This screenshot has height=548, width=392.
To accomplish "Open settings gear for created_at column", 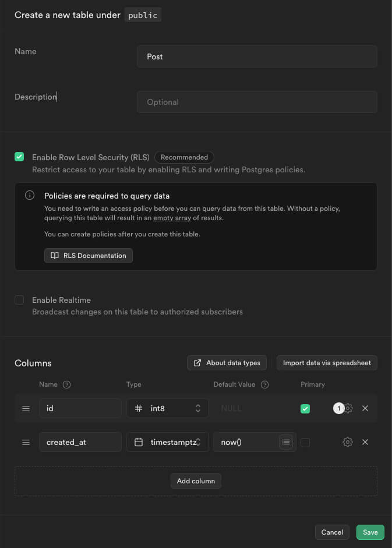I will pos(348,443).
